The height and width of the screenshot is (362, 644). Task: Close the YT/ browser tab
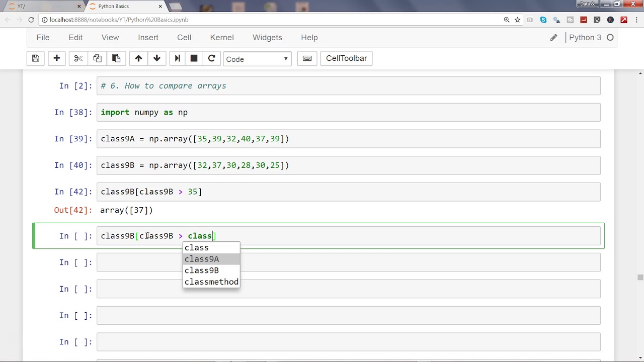79,6
